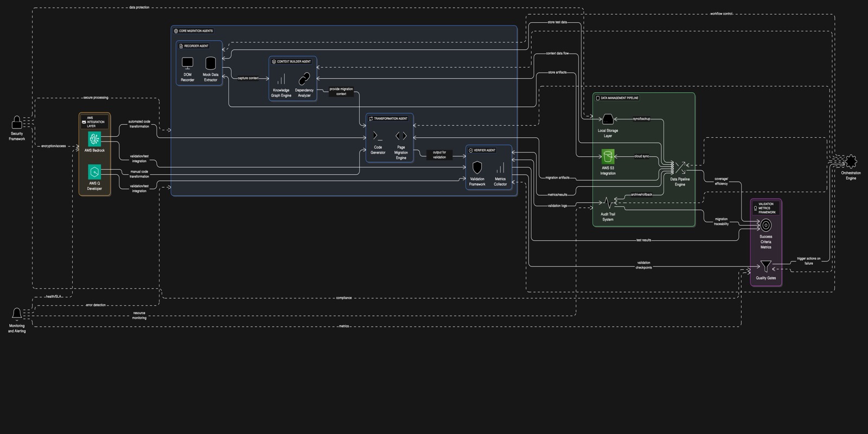Select the Monitoring and Alerting bell icon
The width and height of the screenshot is (868, 434).
tap(17, 314)
